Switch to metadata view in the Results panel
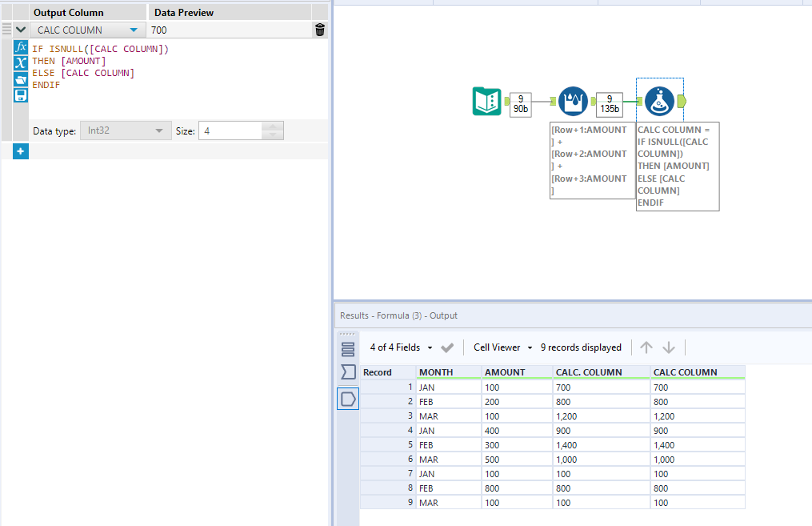 tap(347, 372)
